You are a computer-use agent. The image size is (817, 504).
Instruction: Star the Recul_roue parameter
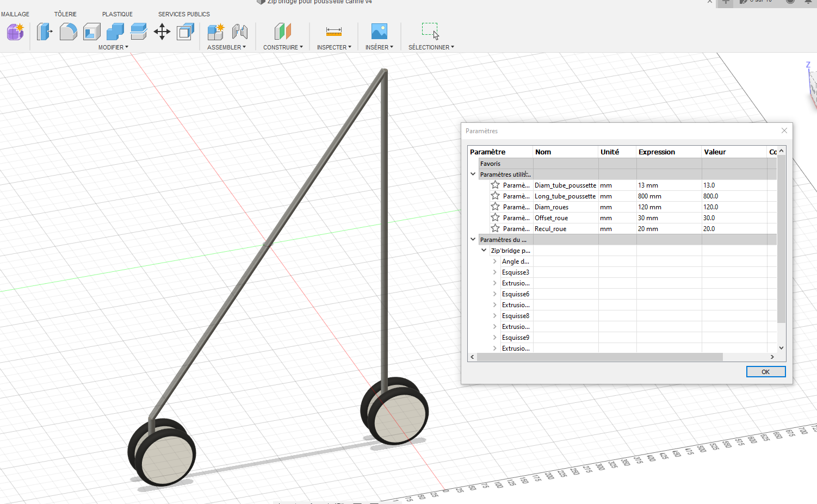pos(495,228)
